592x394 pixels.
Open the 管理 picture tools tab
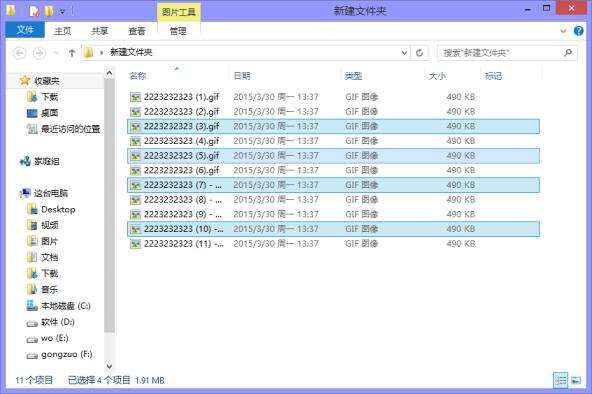[x=178, y=31]
